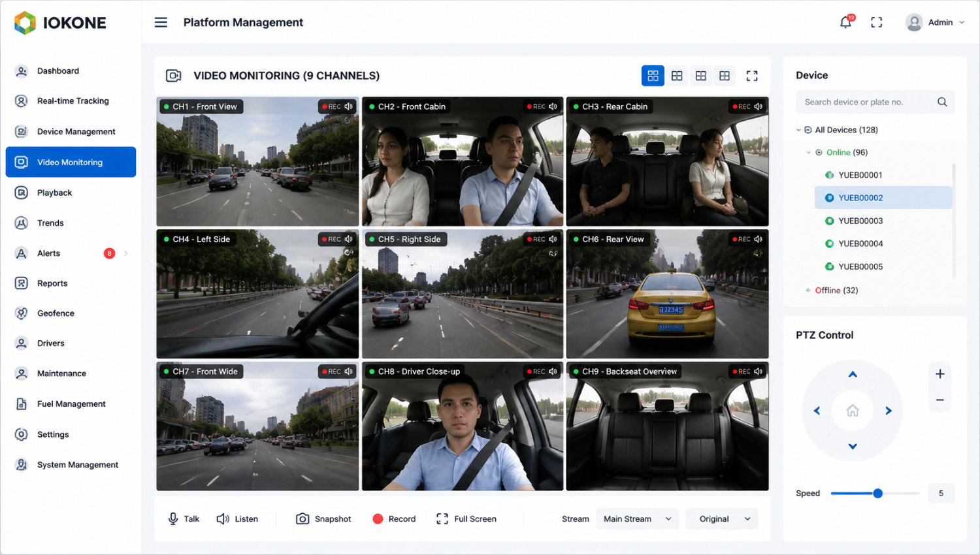The image size is (980, 555).
Task: Click the Listen speaker icon
Action: click(223, 518)
